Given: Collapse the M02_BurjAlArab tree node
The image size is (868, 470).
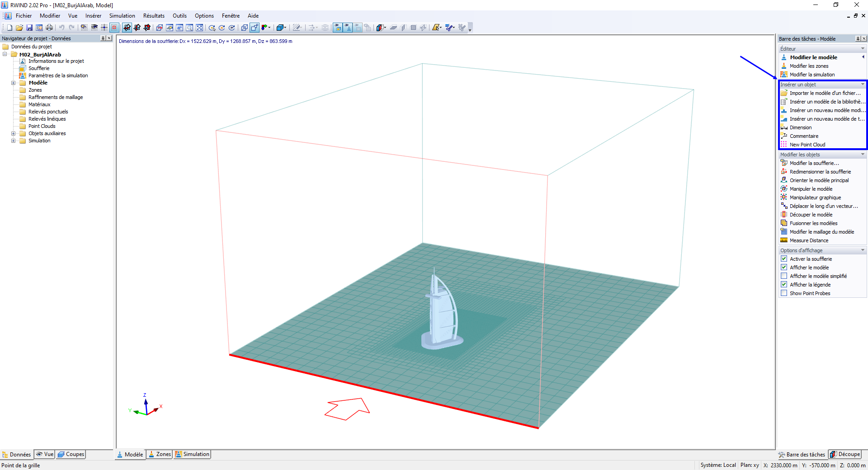Looking at the screenshot, I should coord(5,54).
